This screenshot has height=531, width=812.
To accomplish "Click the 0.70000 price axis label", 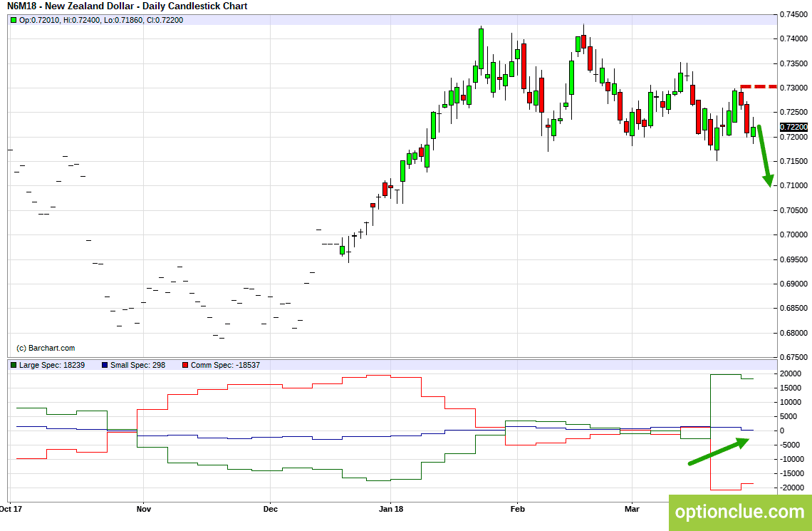I will (x=795, y=234).
